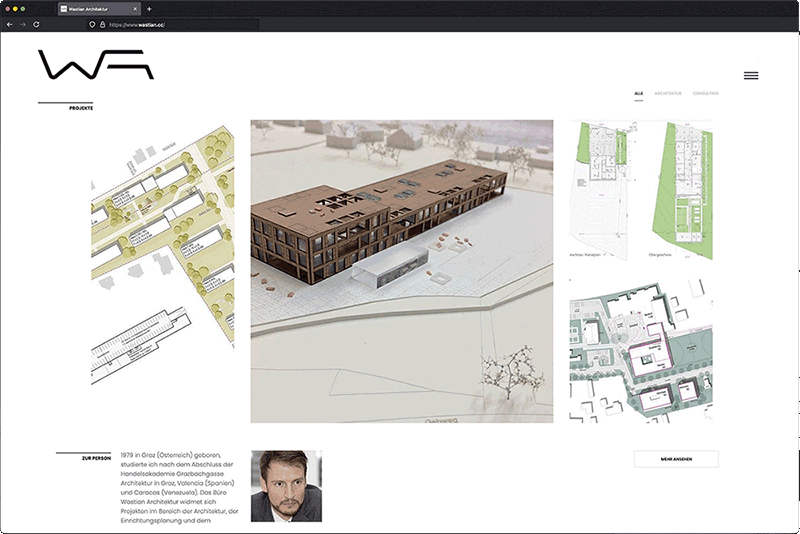Open the green floor plan project thumbnail
Screen dimensions: 800x534
pyautogui.click(x=641, y=190)
